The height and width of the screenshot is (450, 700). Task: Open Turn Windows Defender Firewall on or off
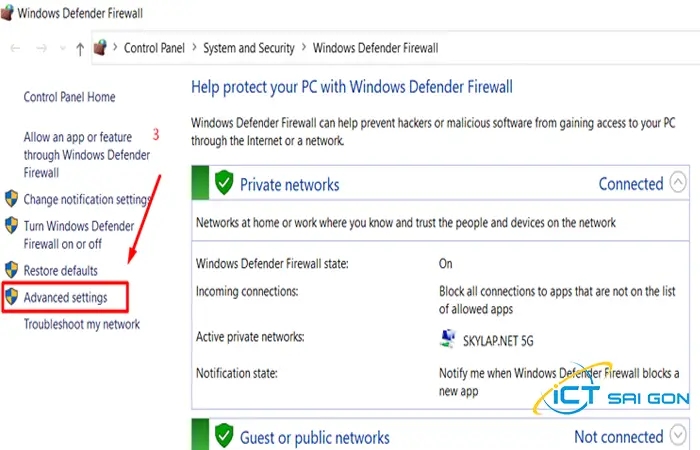coord(78,234)
